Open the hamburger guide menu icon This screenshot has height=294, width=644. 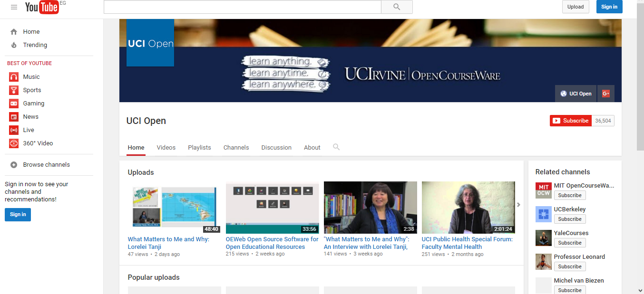(x=14, y=7)
